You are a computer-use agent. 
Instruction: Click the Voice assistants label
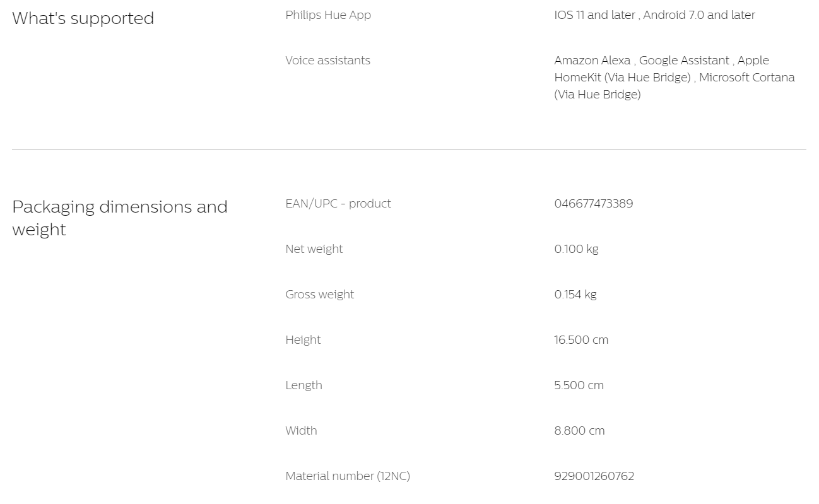pos(327,61)
